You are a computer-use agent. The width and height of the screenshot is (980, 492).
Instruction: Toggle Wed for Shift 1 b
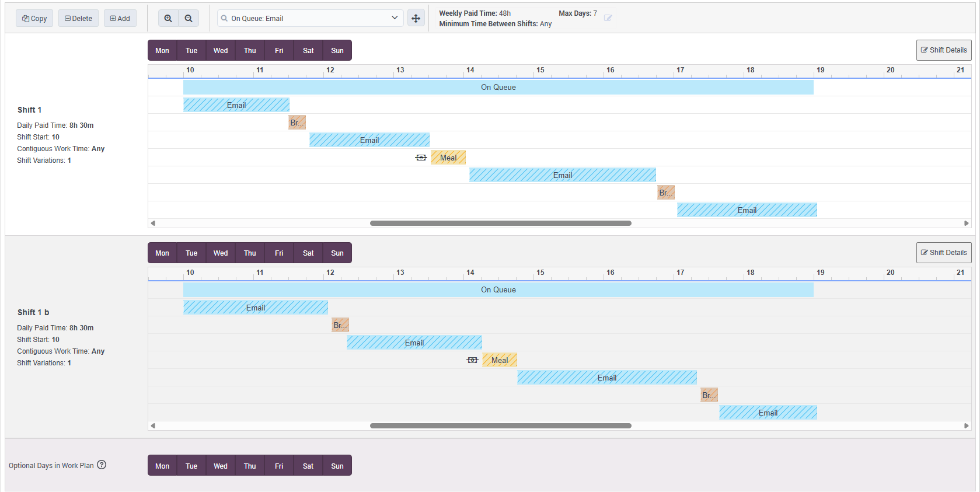pos(221,253)
